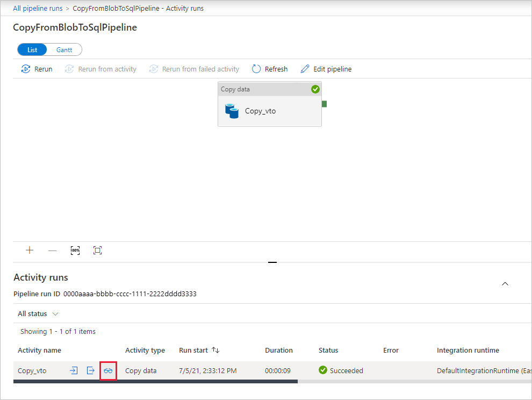
Task: Select the zoom out icon on canvas toolbar
Action: pyautogui.click(x=52, y=250)
